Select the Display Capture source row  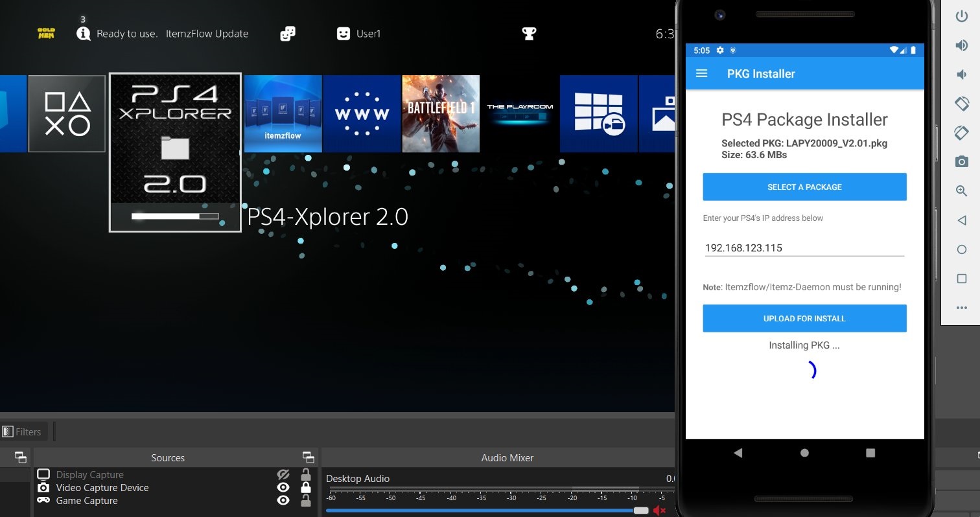click(174, 475)
